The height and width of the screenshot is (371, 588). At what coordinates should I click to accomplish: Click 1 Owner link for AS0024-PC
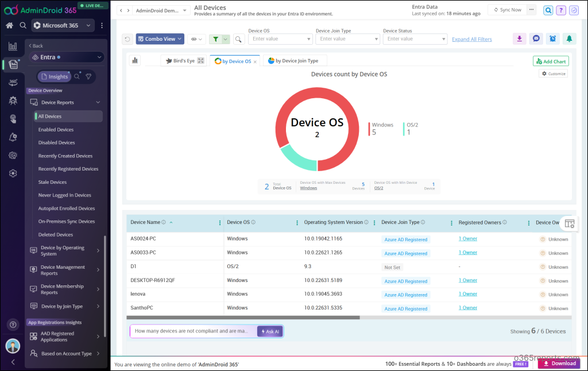pyautogui.click(x=467, y=239)
